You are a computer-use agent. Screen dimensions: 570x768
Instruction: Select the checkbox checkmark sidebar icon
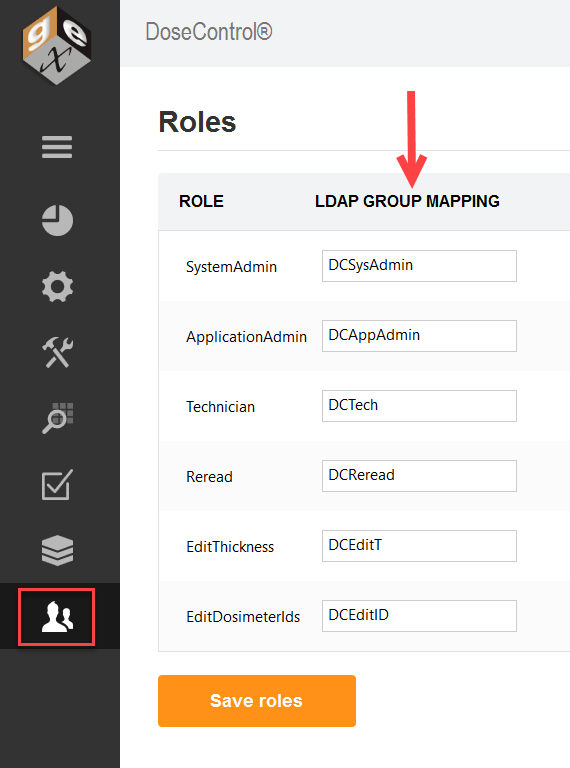click(x=57, y=484)
